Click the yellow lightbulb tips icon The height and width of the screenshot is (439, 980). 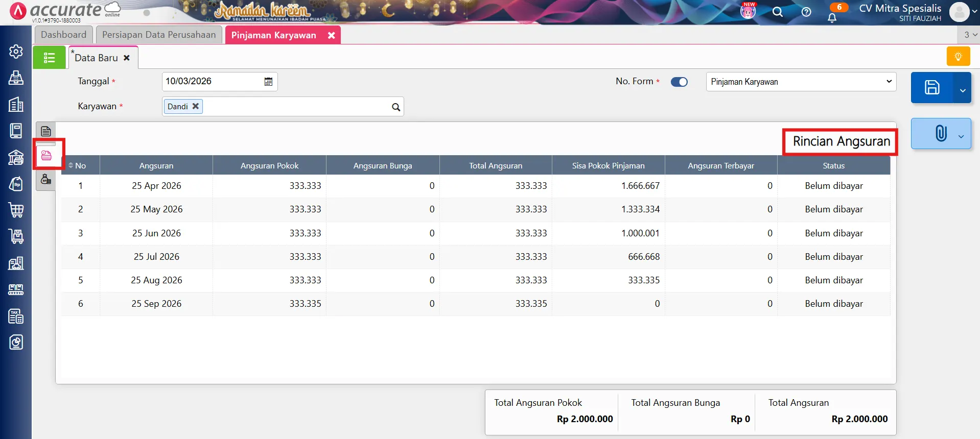958,56
